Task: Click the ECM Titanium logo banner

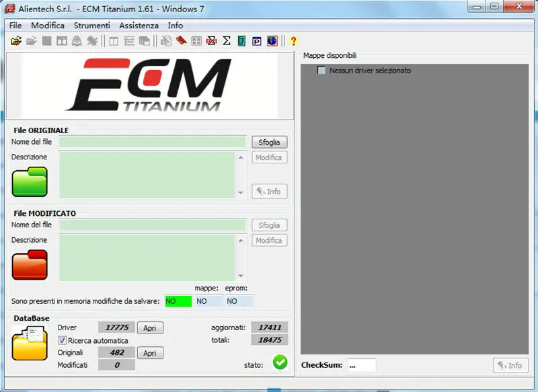Action: click(149, 86)
